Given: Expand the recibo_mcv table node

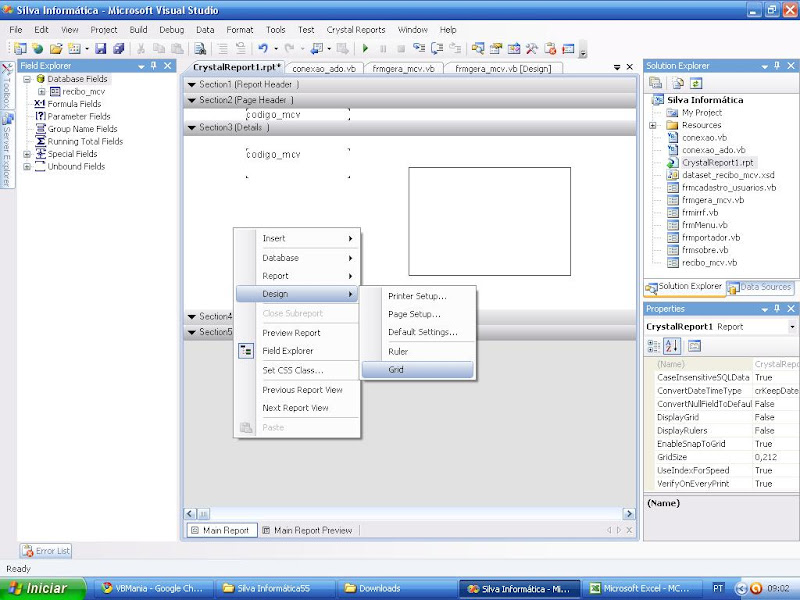Looking at the screenshot, I should pyautogui.click(x=42, y=92).
